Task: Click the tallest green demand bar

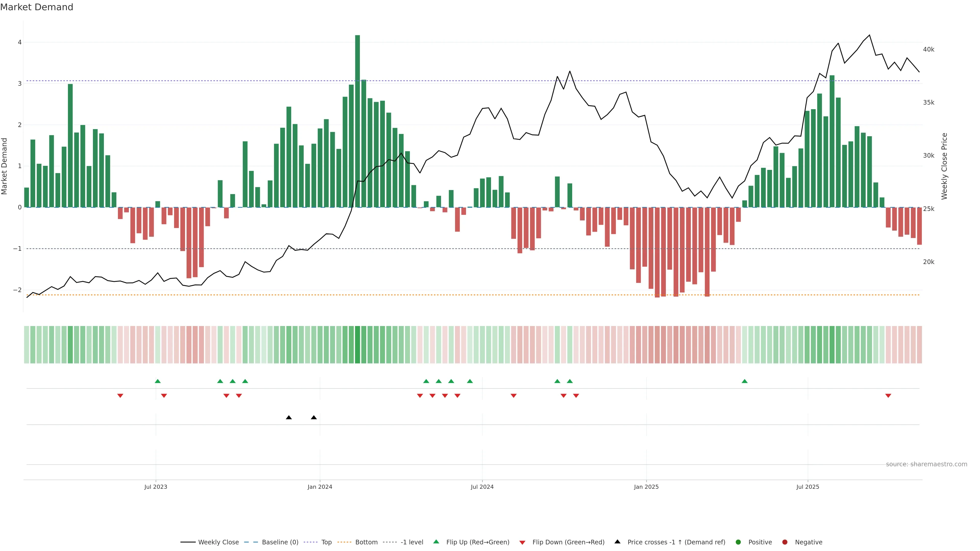Action: tap(357, 122)
